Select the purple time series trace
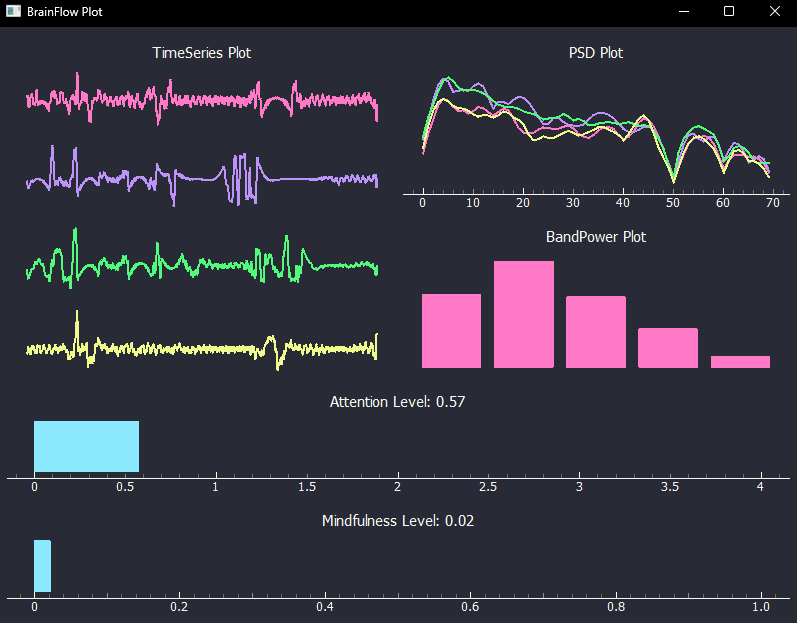Viewport: 797px width, 623px height. click(x=202, y=176)
